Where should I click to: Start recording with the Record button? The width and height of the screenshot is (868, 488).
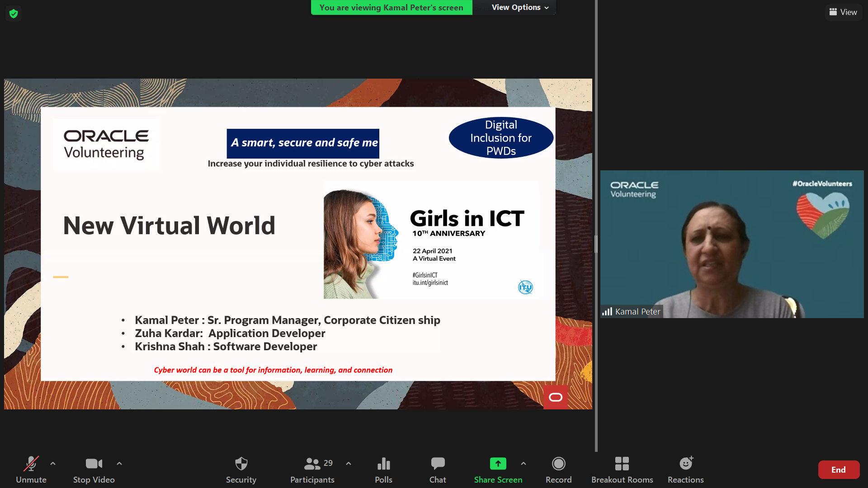pyautogui.click(x=559, y=470)
